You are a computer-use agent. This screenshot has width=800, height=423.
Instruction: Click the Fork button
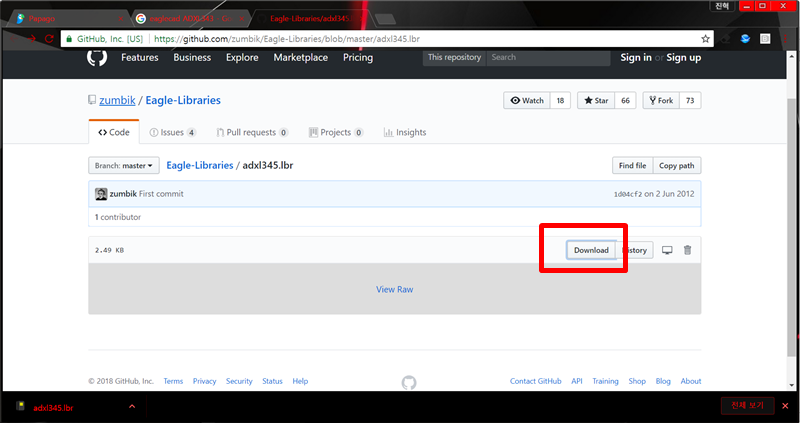coord(661,101)
